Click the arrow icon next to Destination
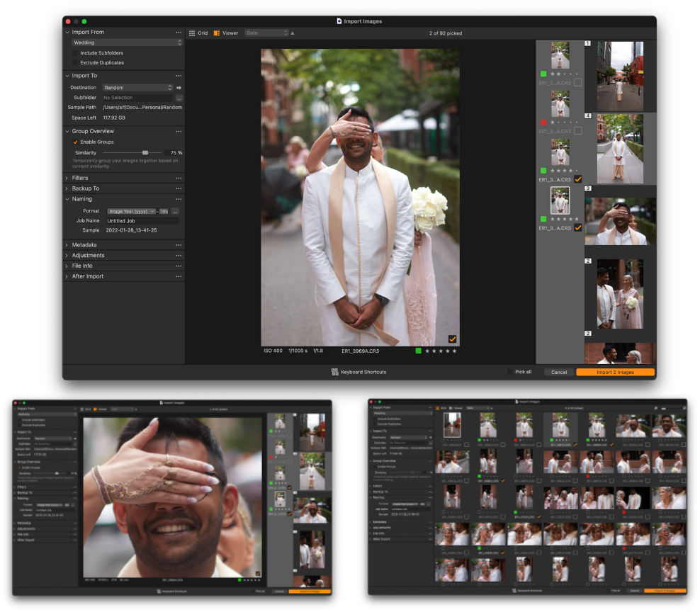The height and width of the screenshot is (612, 700). (179, 88)
